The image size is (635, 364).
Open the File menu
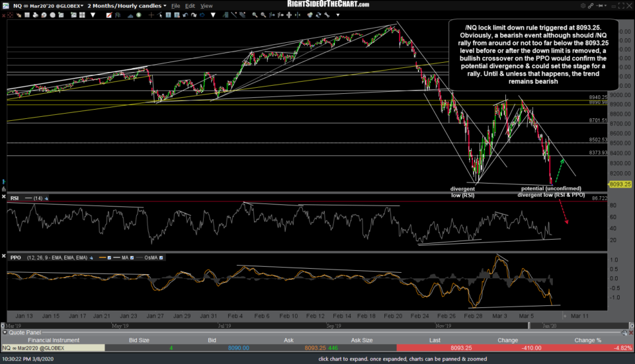(x=175, y=6)
